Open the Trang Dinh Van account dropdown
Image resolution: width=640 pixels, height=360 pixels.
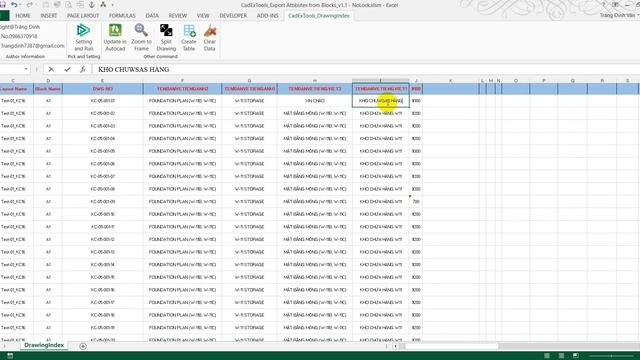pyautogui.click(x=619, y=16)
